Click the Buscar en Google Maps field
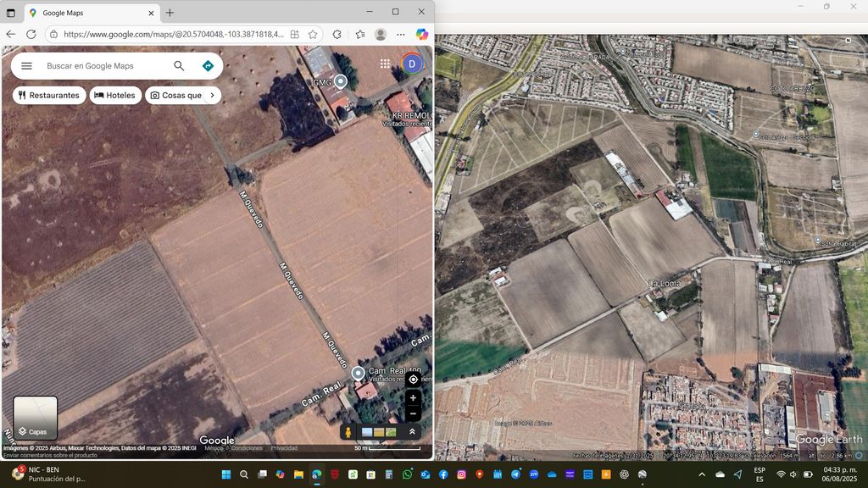Screen dimensions: 868x488 point(102,66)
